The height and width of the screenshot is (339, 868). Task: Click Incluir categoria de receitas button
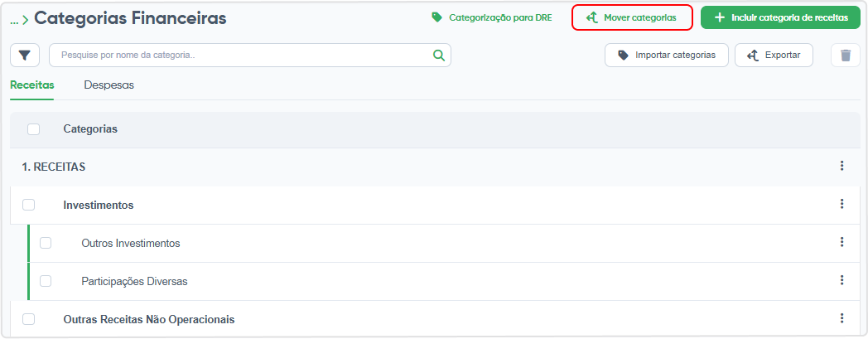coord(780,17)
